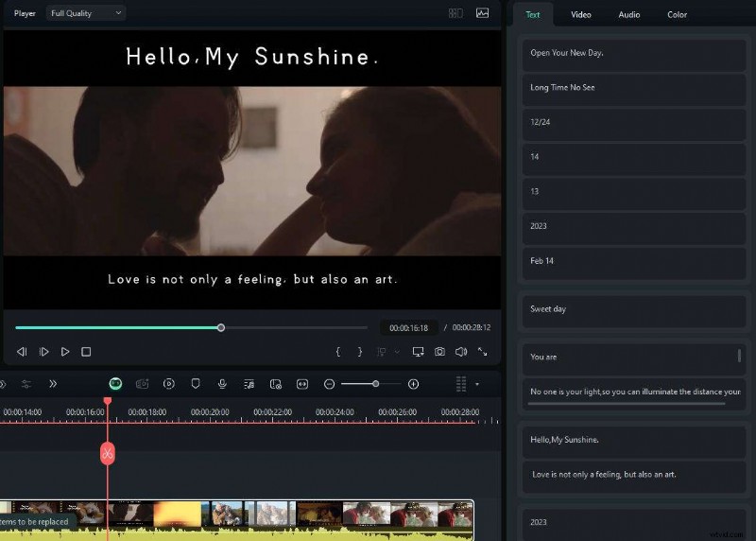Viewport: 756px width, 541px height.
Task: Zoom in timeline with plus icon
Action: tap(413, 384)
